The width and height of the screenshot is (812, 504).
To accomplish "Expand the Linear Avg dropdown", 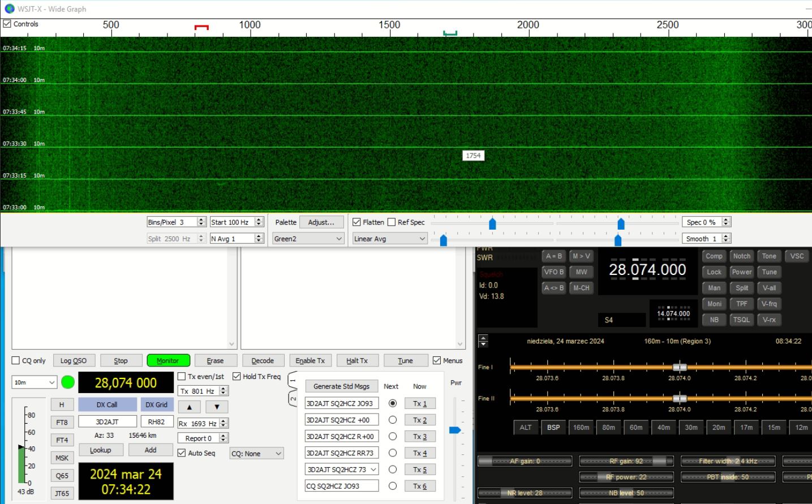I will [x=390, y=239].
